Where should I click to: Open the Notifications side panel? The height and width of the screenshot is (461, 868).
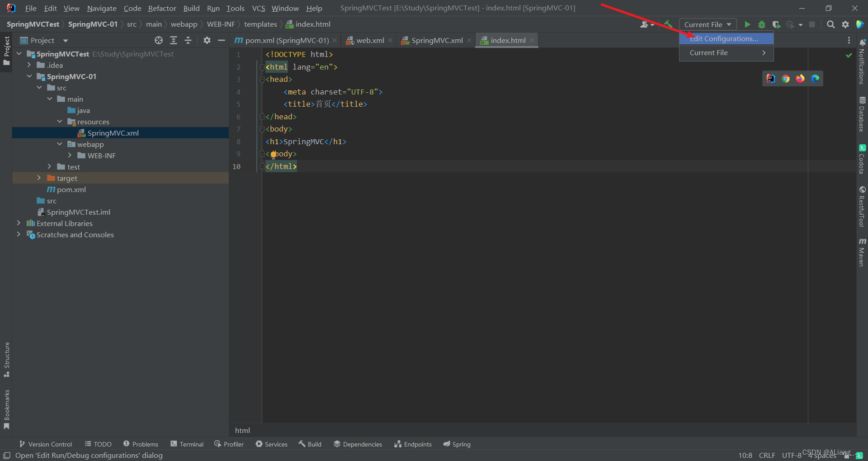click(x=862, y=61)
